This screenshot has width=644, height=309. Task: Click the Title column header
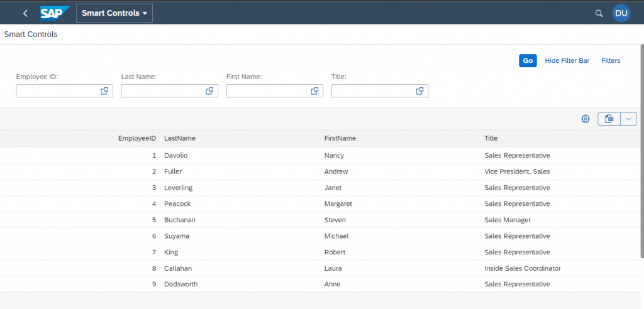pos(491,138)
